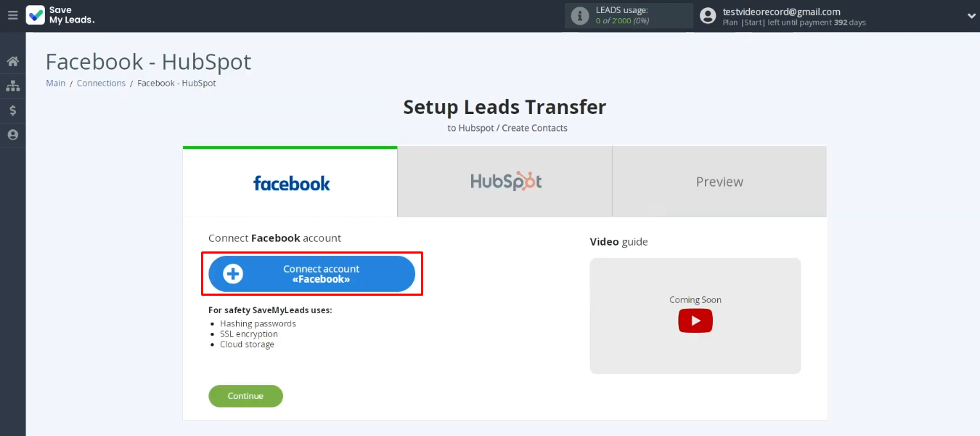980x436 pixels.
Task: Expand the account dropdown chevron
Action: [971, 16]
